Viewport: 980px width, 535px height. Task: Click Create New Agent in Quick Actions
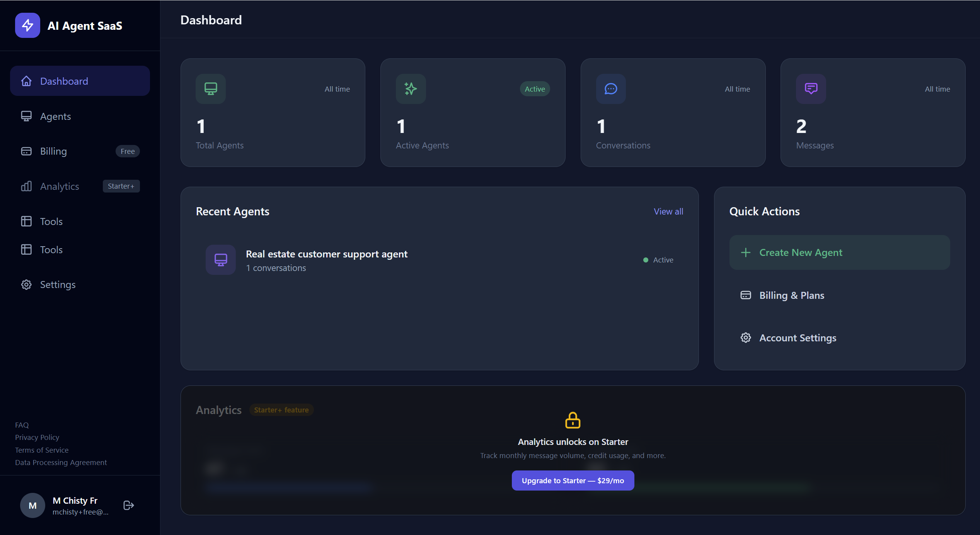click(800, 252)
